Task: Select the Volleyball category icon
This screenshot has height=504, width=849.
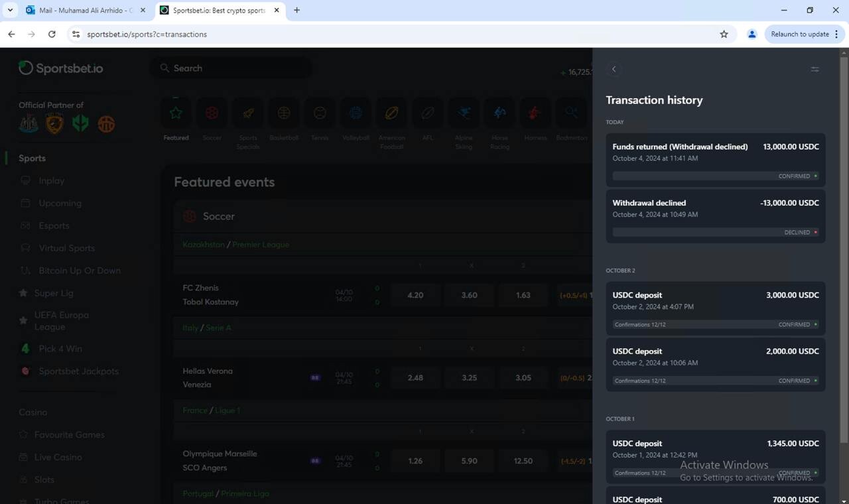Action: coord(356,113)
